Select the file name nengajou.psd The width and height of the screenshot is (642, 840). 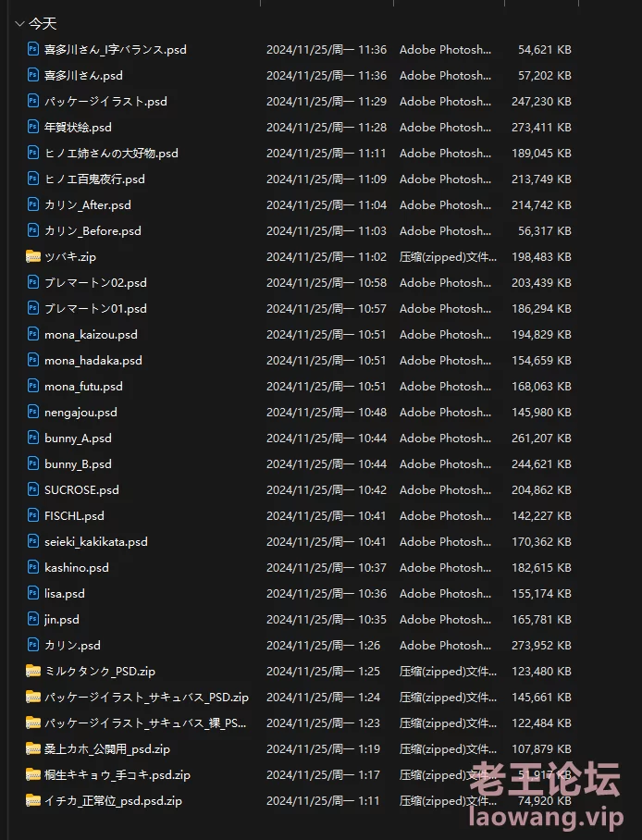(80, 412)
